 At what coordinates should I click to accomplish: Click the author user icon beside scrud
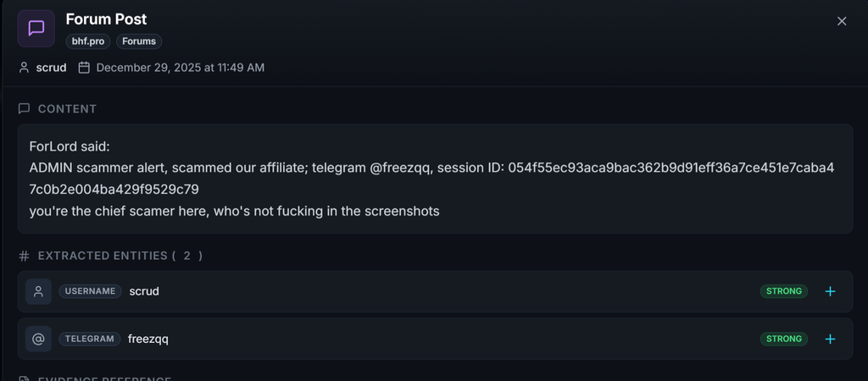24,68
